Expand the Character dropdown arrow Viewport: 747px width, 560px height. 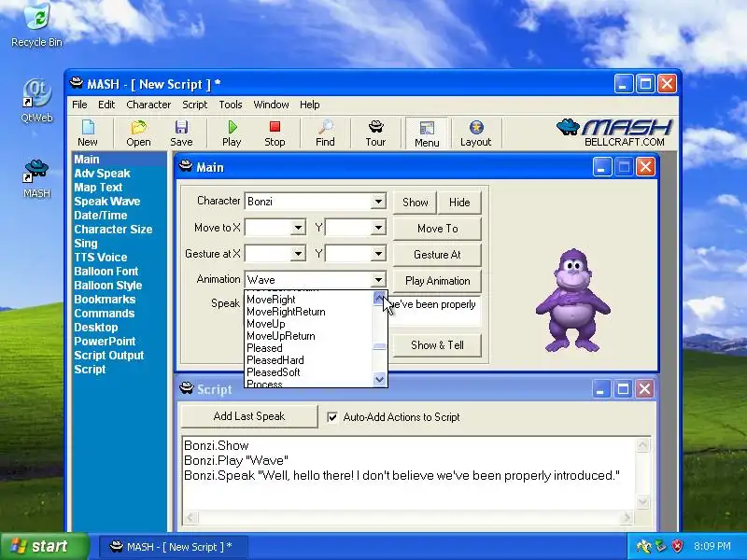[378, 201]
